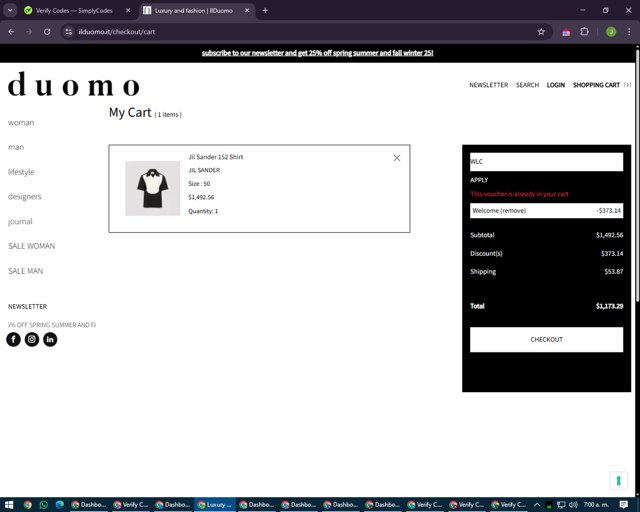This screenshot has width=640, height=512.
Task: Follow the newsletter 25% off banner link
Action: click(x=317, y=53)
